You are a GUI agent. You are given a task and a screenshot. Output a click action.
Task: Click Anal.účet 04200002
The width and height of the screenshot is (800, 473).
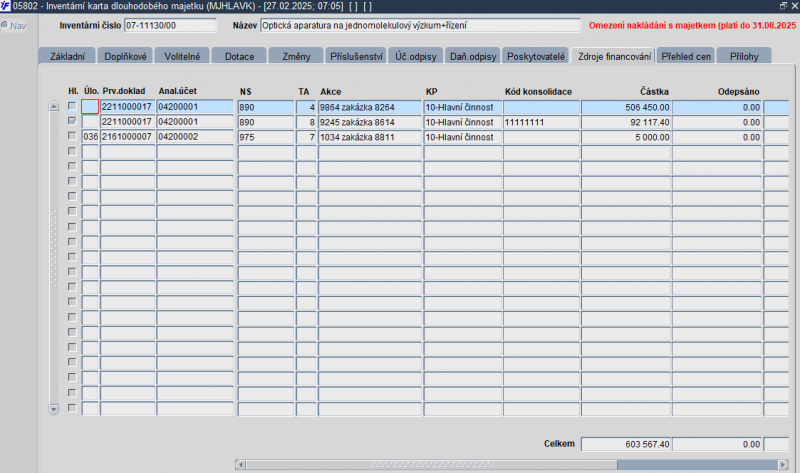click(x=194, y=137)
